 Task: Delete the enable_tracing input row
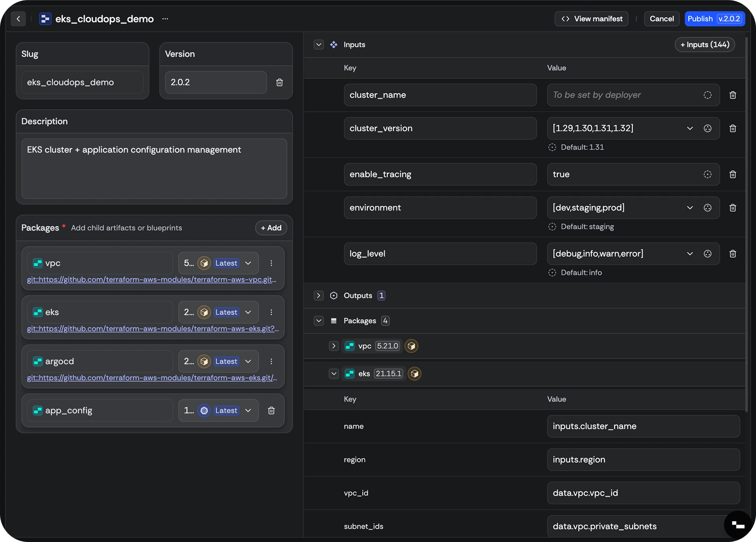[x=733, y=174]
